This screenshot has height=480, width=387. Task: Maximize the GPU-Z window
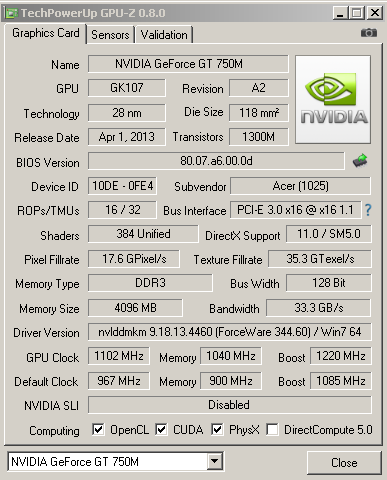pos(357,13)
